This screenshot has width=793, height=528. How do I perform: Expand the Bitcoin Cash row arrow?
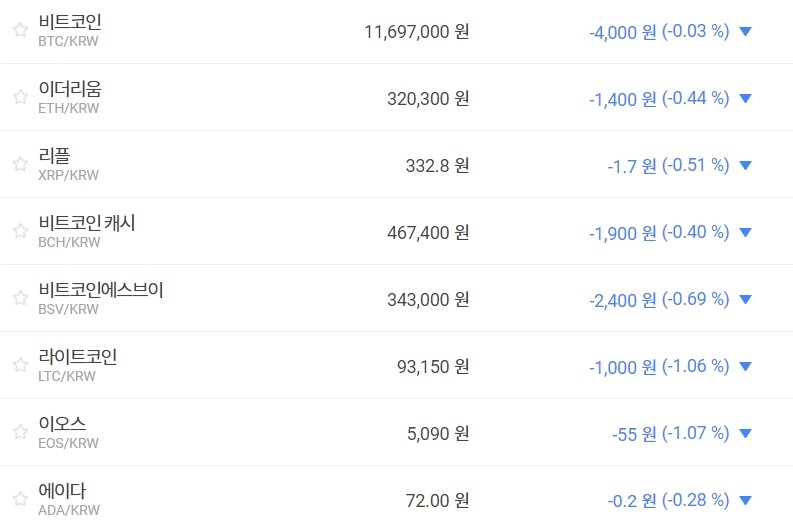coord(744,232)
